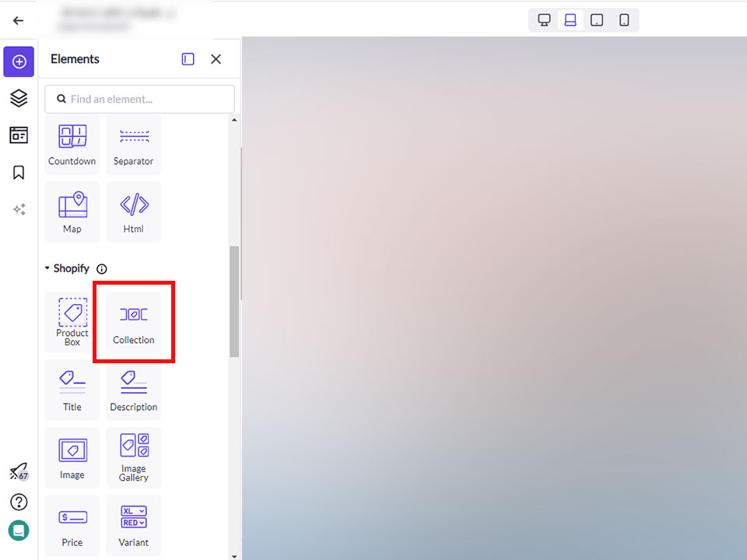Viewport: 747px width, 560px height.
Task: Open the help question mark icon
Action: pos(19,502)
